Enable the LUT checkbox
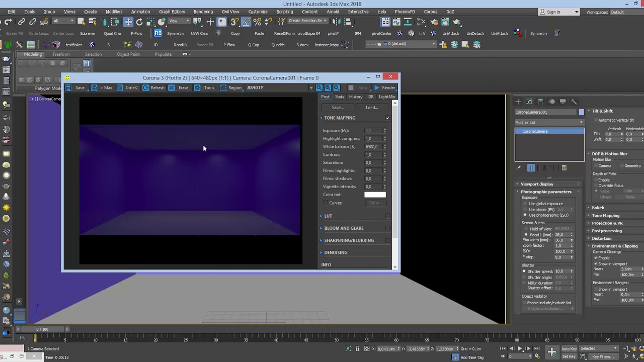644x362 pixels. click(x=387, y=216)
